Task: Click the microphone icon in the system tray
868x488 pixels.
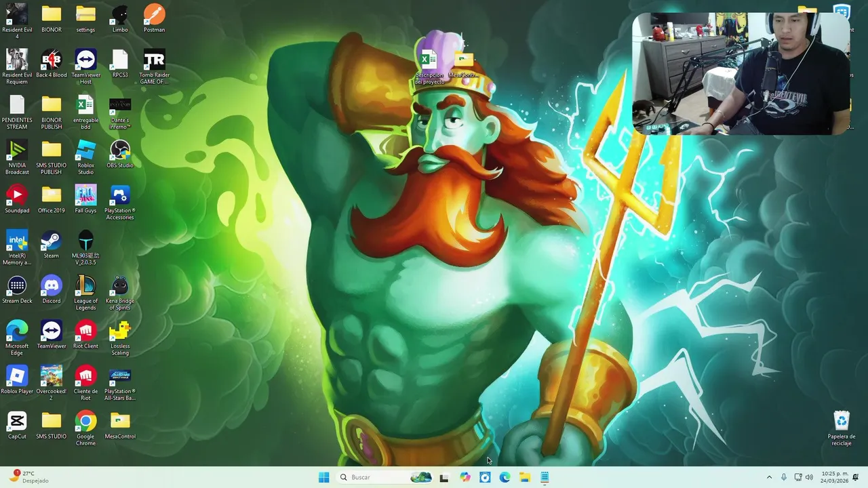Action: (x=784, y=477)
